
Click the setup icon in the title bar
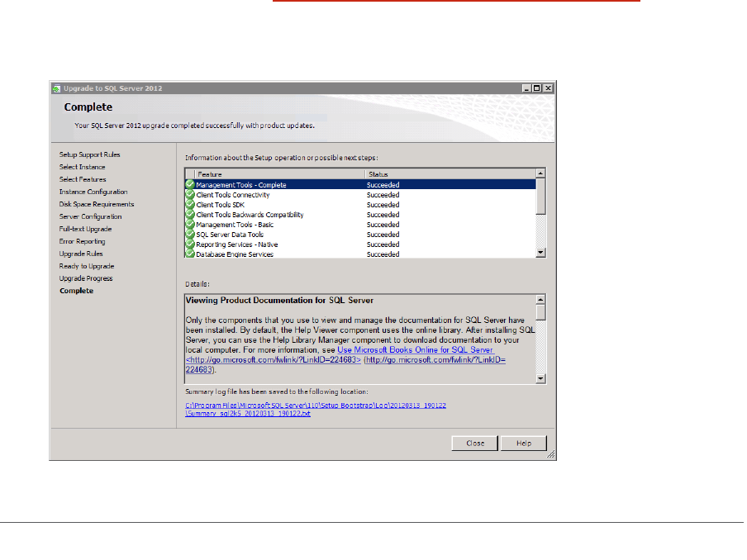point(57,88)
